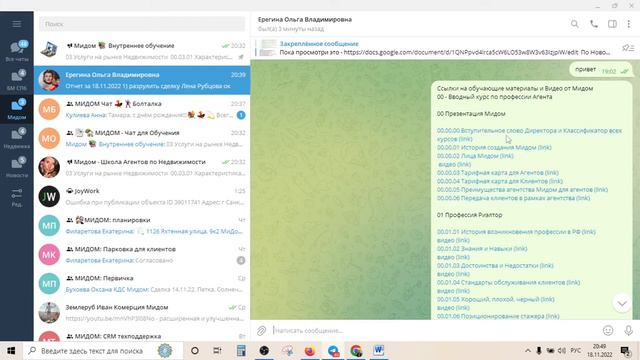Open 'МИДОМ Чат Болталка' group

tap(142, 109)
